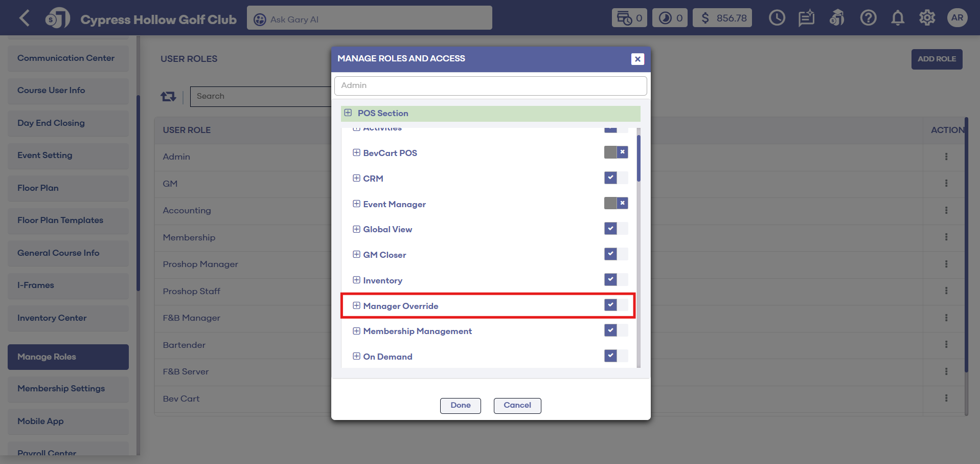Disable Manager Override access toggle
Screen dimensions: 980x464
pos(616,305)
